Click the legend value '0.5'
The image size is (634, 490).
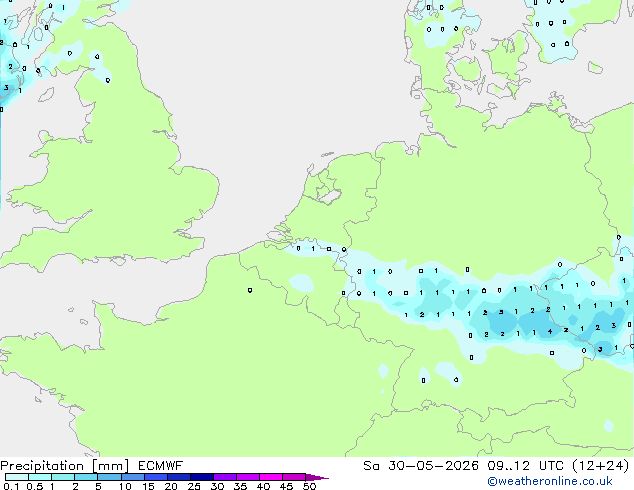35,486
